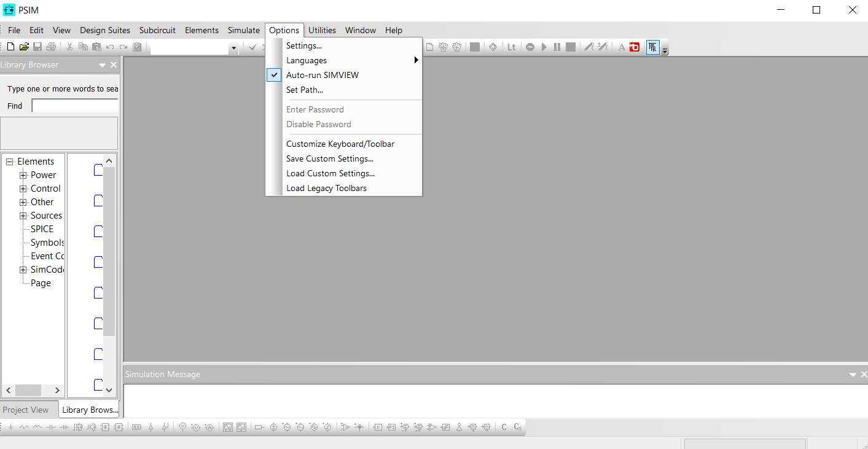The height and width of the screenshot is (449, 868).
Task: Insert a resistor from the element toolbar
Action: point(24,427)
